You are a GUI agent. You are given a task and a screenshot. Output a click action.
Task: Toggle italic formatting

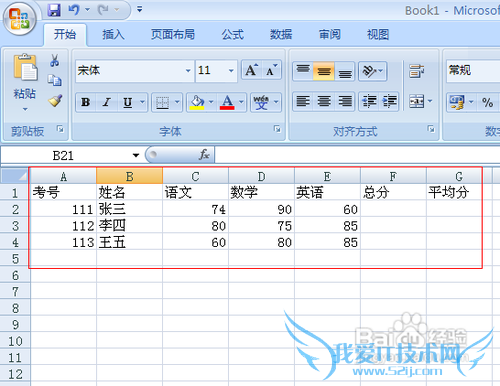[106, 102]
